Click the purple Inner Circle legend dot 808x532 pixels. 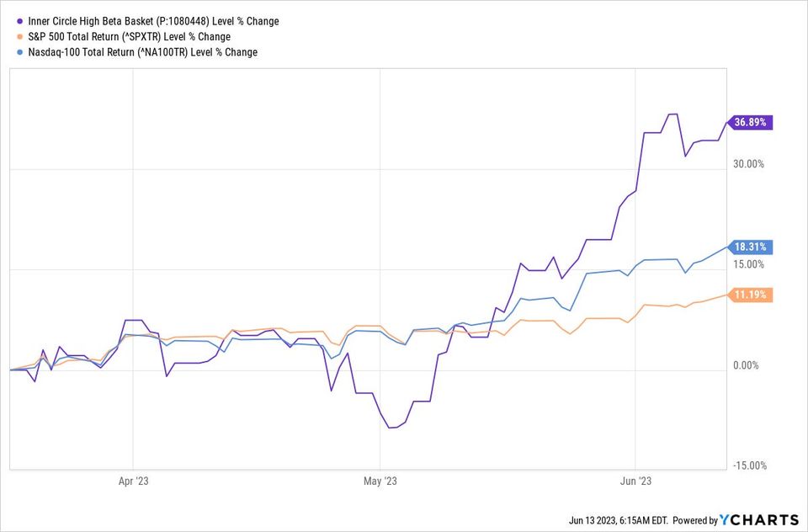point(19,22)
